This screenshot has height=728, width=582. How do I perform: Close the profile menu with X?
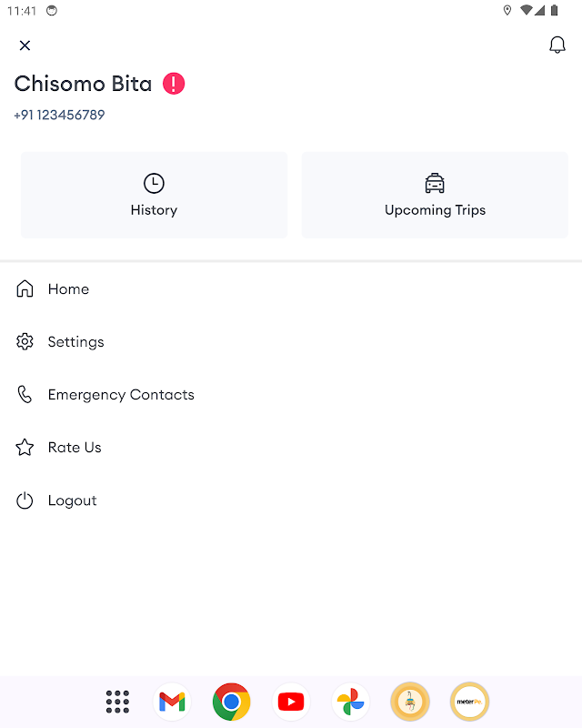(x=25, y=45)
